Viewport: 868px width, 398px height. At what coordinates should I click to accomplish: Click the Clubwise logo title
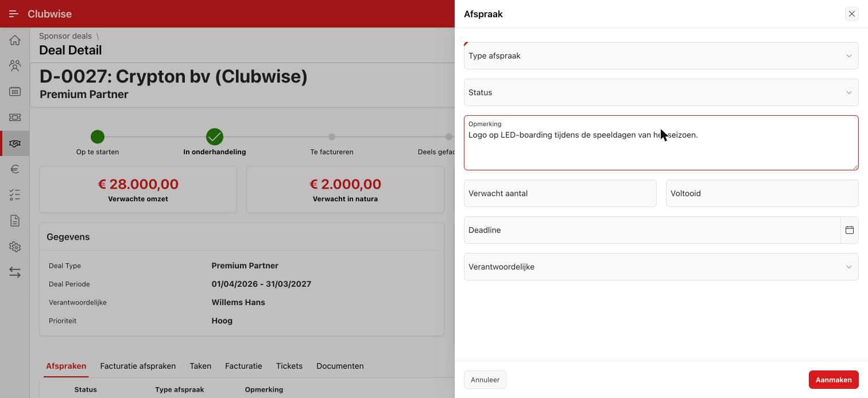coord(49,14)
